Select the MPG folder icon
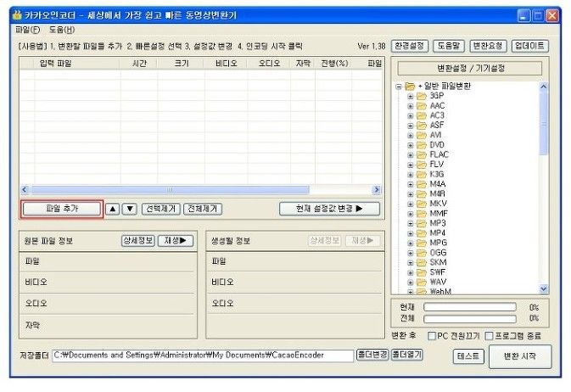The width and height of the screenshot is (571, 392). point(422,243)
